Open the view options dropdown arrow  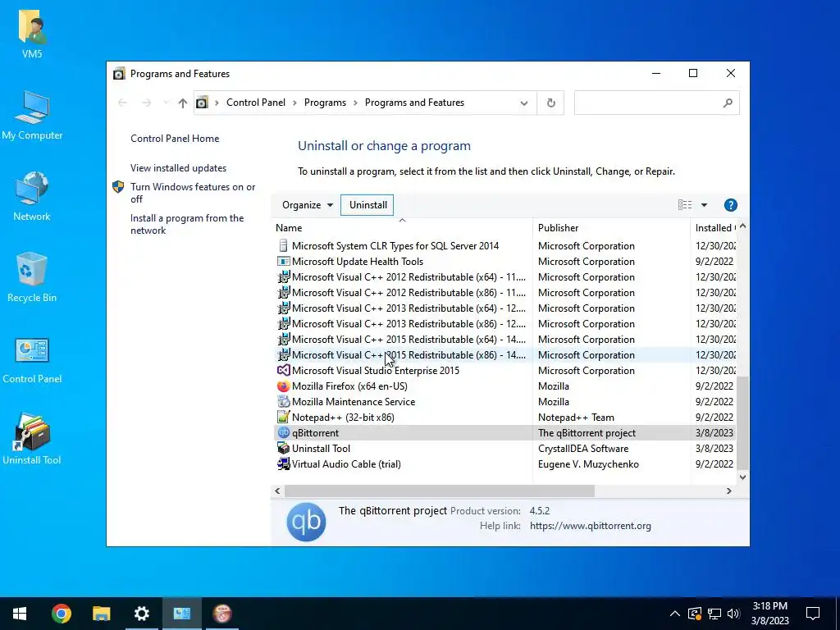pyautogui.click(x=704, y=205)
